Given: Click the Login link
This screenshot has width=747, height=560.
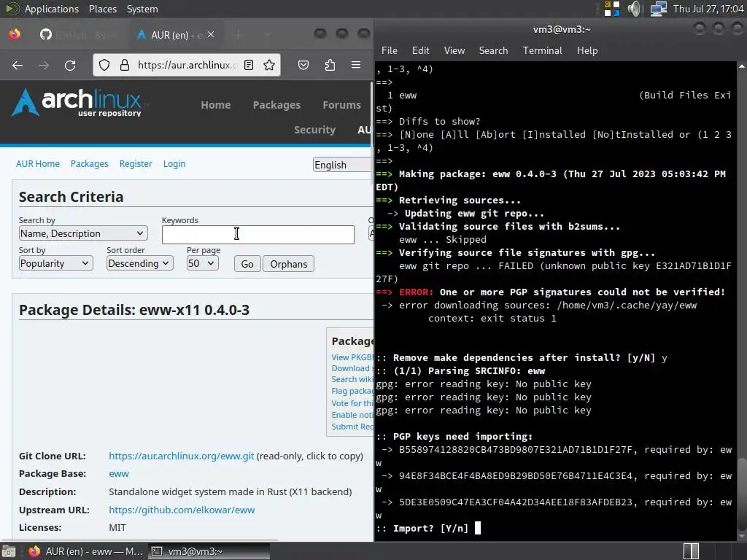Looking at the screenshot, I should (174, 164).
